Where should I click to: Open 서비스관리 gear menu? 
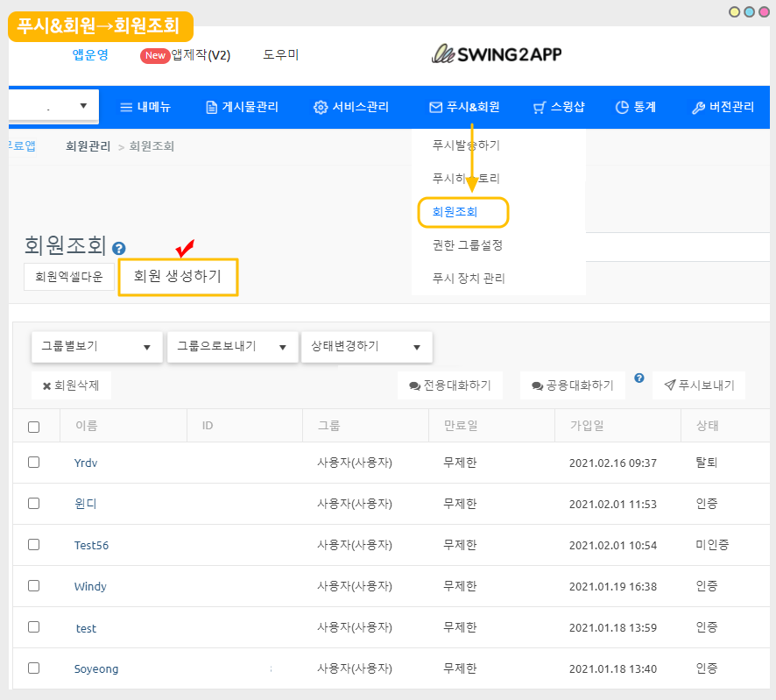(351, 107)
